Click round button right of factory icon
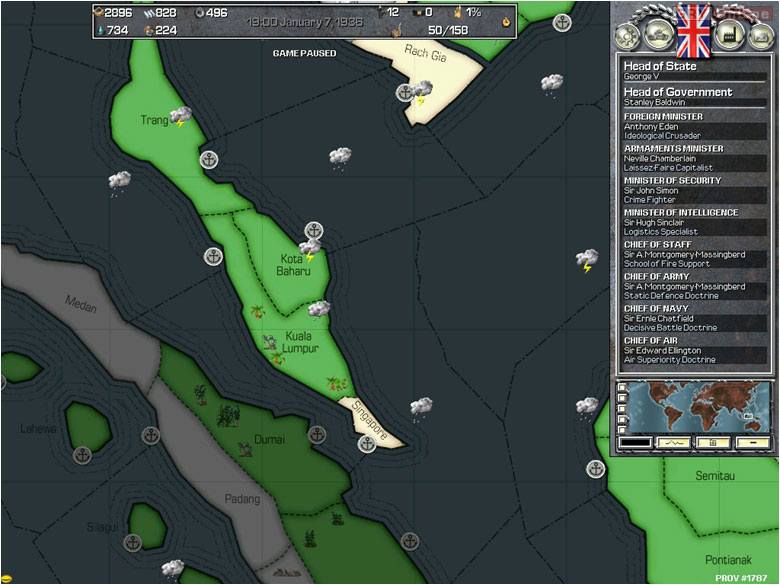This screenshot has height=585, width=780. pyautogui.click(x=761, y=36)
